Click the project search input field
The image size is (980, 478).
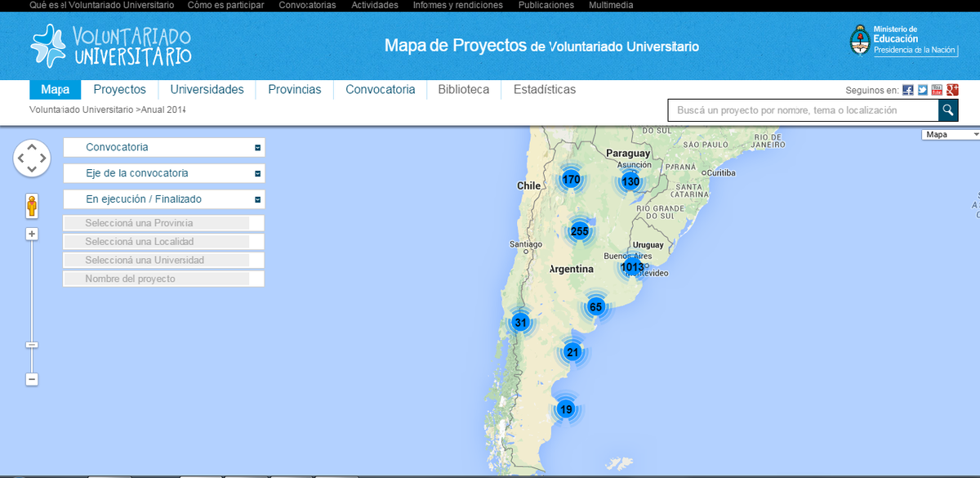coord(800,109)
